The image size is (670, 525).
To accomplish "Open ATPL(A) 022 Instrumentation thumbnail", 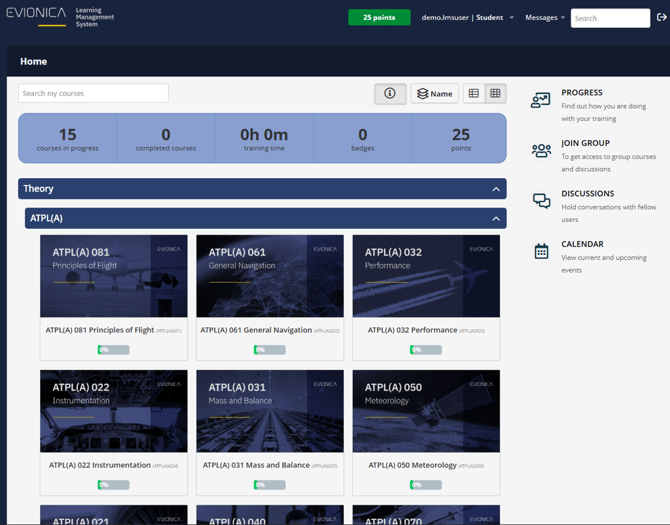I will pos(114,411).
